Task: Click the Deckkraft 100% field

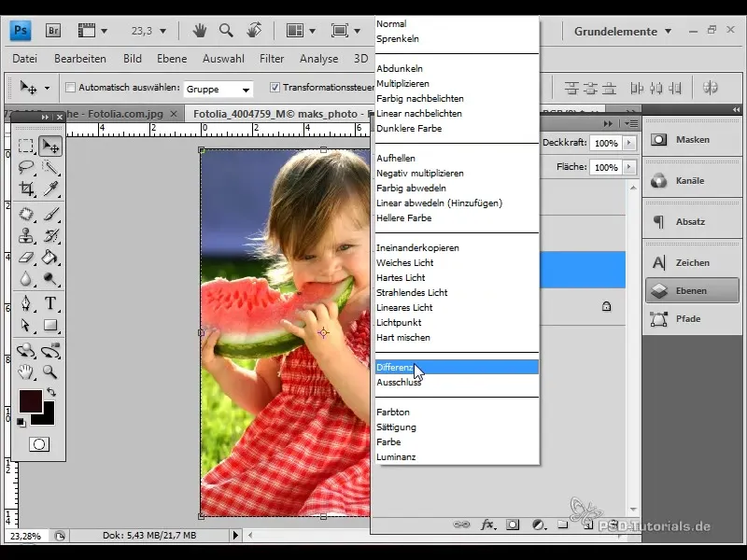Action: click(x=605, y=143)
